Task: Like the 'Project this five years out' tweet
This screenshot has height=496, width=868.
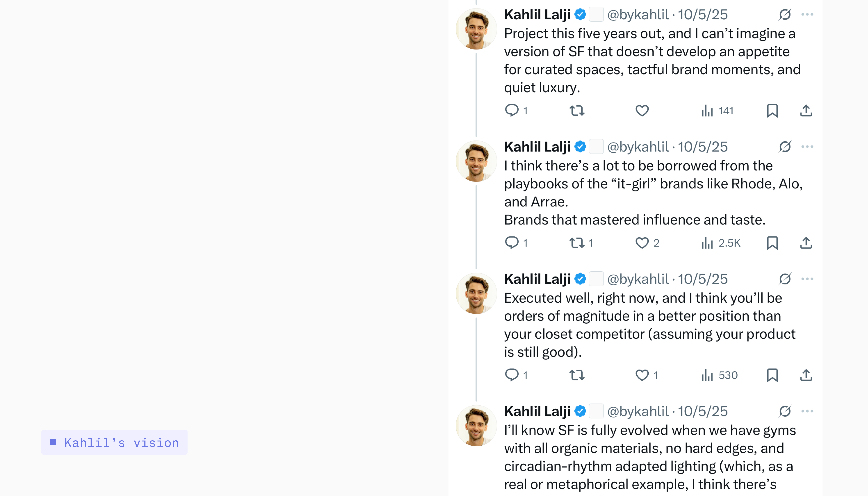Action: [x=642, y=111]
